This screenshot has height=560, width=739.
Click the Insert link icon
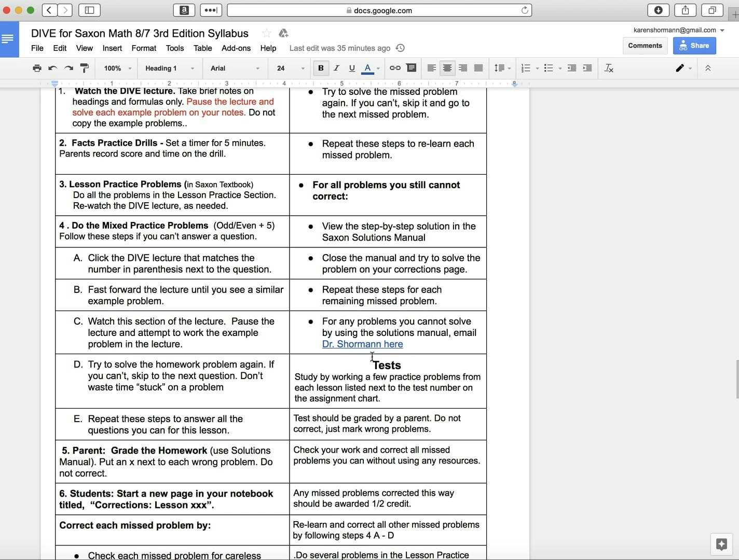(395, 68)
